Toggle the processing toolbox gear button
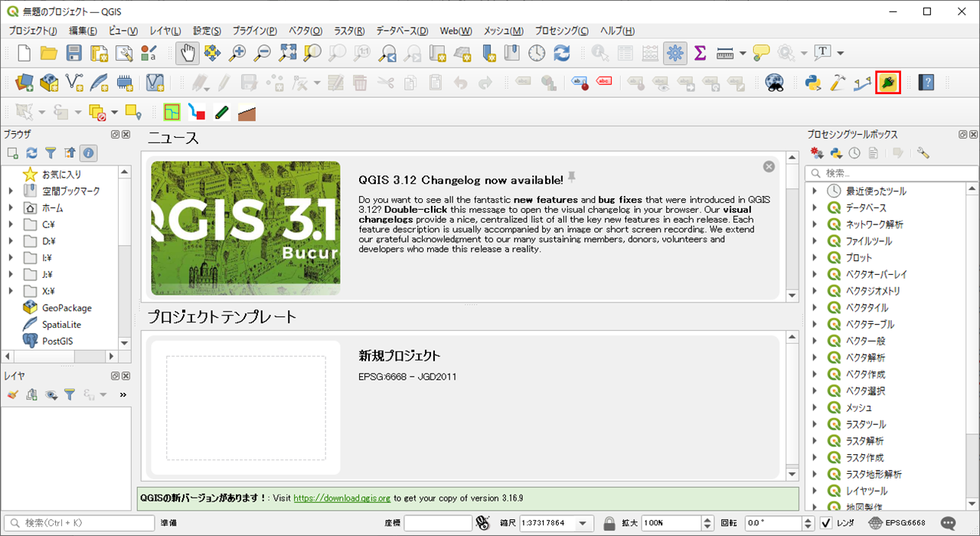980x536 pixels. coord(675,53)
